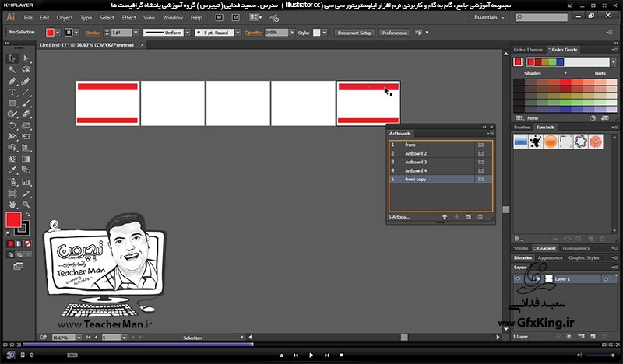623x364 pixels.
Task: Select the Lasso tool
Action: [26, 70]
